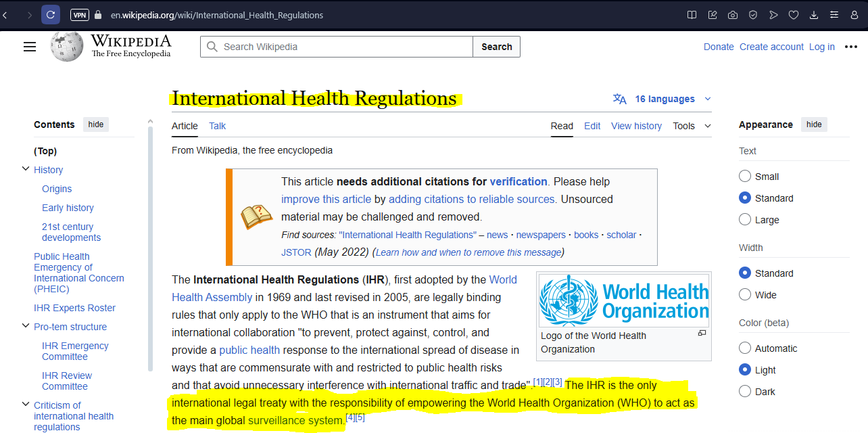Image resolution: width=868 pixels, height=433 pixels.
Task: Click Create account link
Action: (x=771, y=47)
